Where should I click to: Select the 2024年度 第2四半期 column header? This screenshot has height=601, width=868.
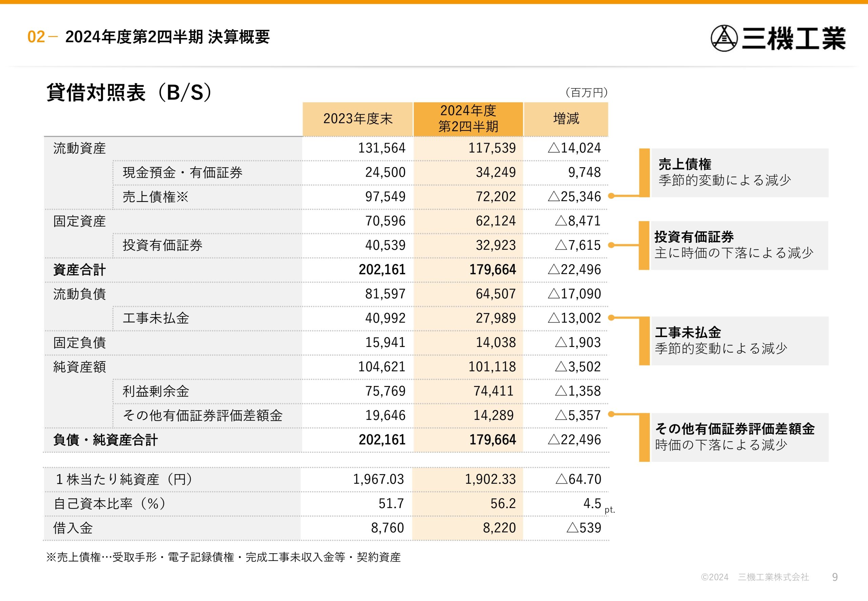click(x=468, y=119)
